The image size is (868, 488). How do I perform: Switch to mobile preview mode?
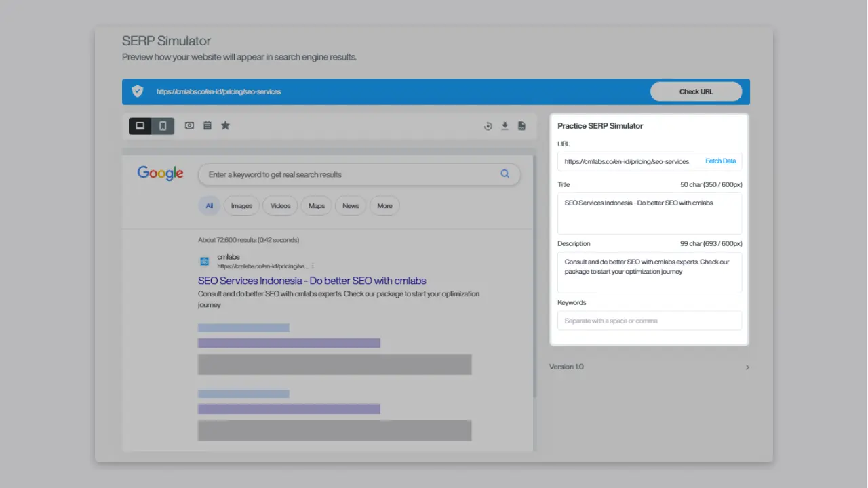click(163, 125)
